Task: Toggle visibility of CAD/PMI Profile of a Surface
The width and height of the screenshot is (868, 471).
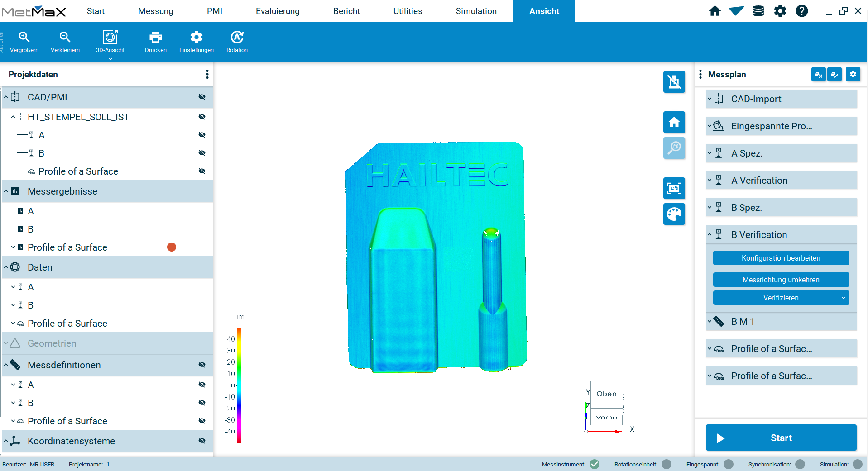Action: 202,171
